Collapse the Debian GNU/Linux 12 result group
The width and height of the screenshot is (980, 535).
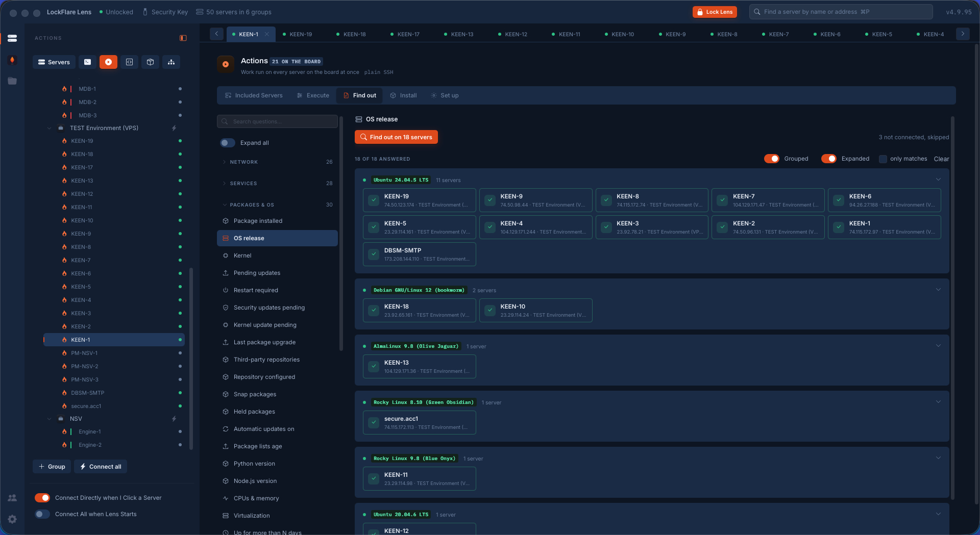coord(938,290)
